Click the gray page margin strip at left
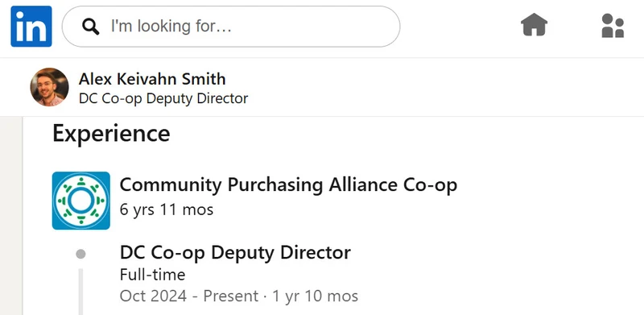The width and height of the screenshot is (644, 315). (x=11, y=215)
